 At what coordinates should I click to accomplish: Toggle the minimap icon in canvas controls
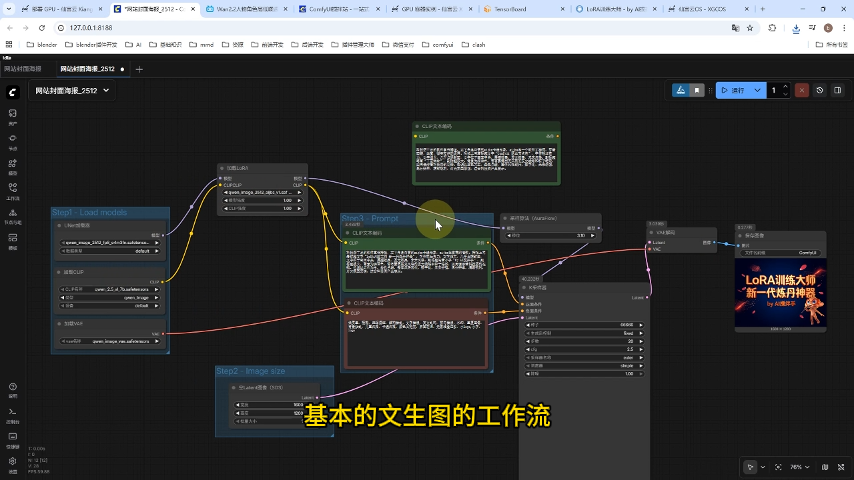tap(825, 467)
